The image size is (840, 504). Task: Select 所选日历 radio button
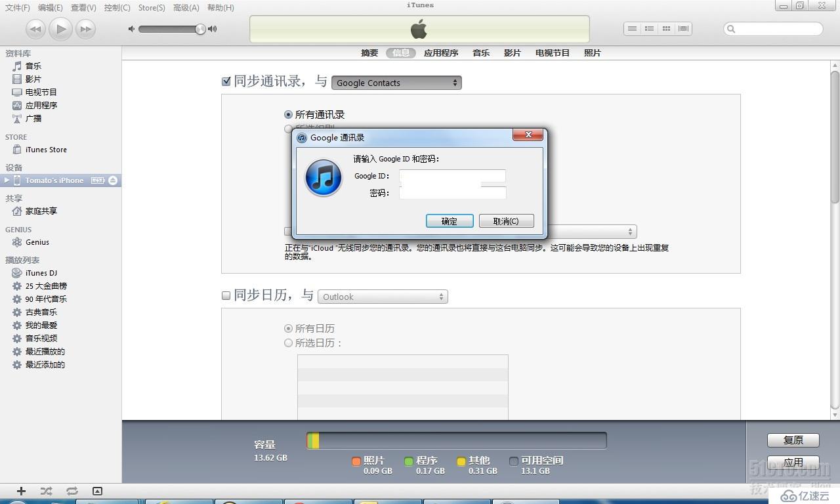point(288,343)
